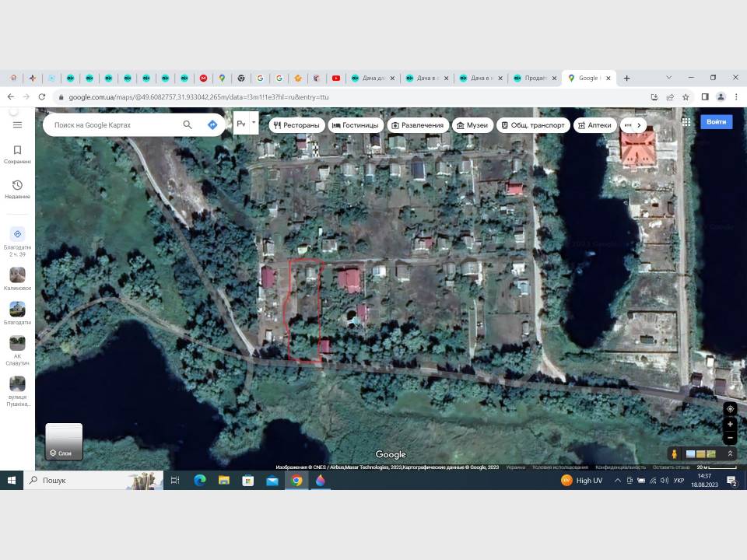747x560 pixels.
Task: Click inside the Google Maps search field
Action: pyautogui.click(x=114, y=124)
